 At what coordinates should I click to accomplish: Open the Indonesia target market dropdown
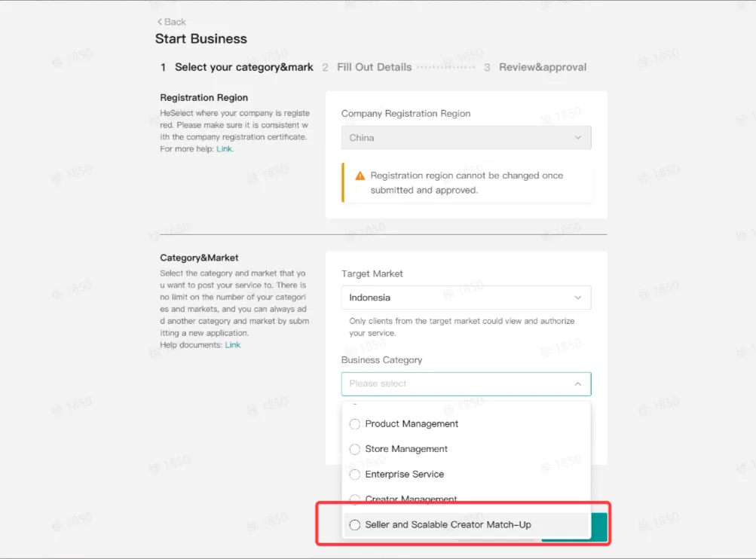click(466, 298)
